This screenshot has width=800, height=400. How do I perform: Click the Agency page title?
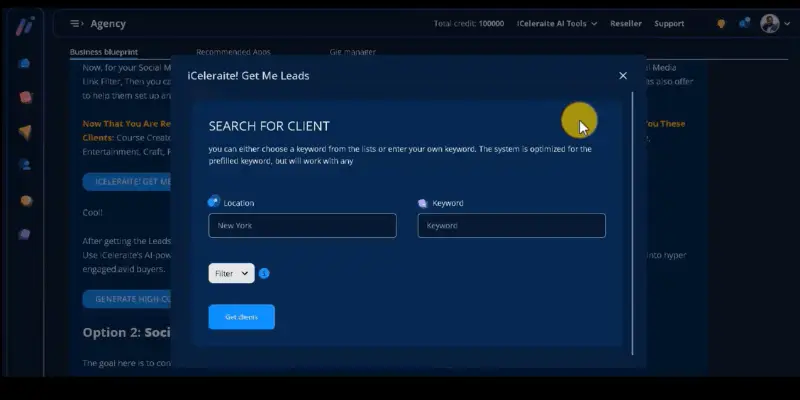pos(108,23)
